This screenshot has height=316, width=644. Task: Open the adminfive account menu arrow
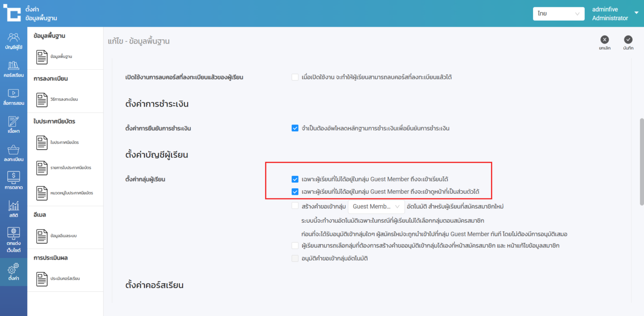point(637,13)
